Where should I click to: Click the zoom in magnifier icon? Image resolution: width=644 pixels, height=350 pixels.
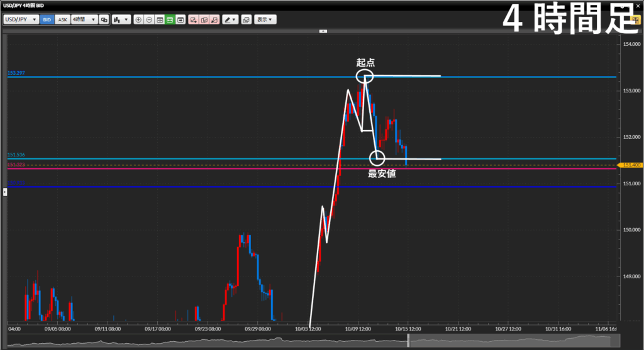click(138, 19)
